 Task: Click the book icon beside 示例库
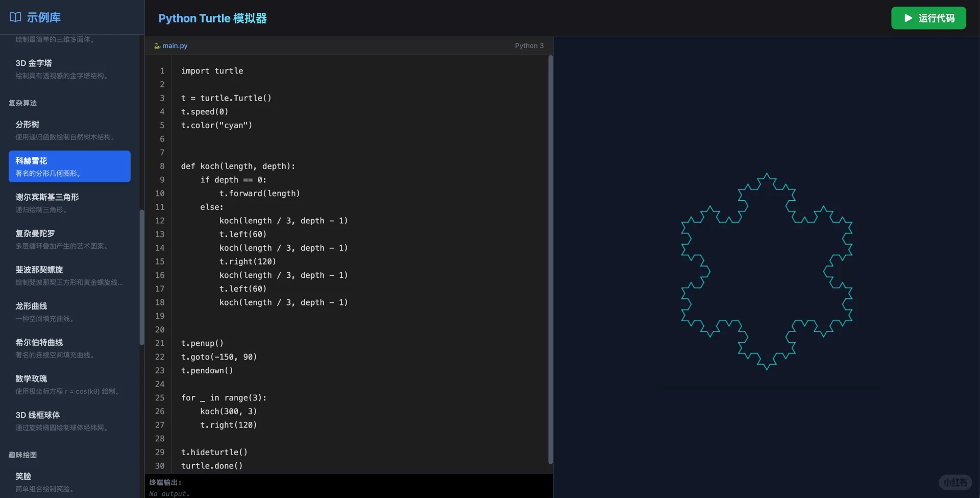[x=15, y=17]
